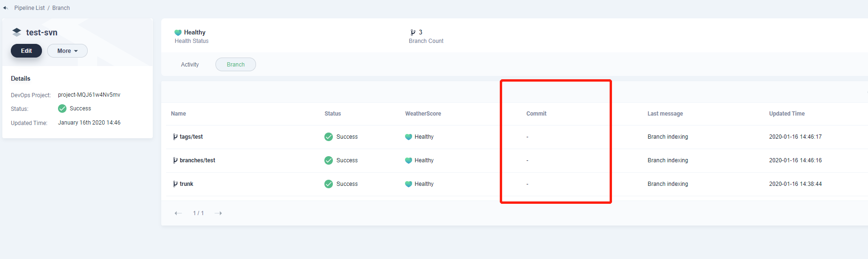Click the Updated Time column header
The image size is (868, 259).
pyautogui.click(x=786, y=114)
